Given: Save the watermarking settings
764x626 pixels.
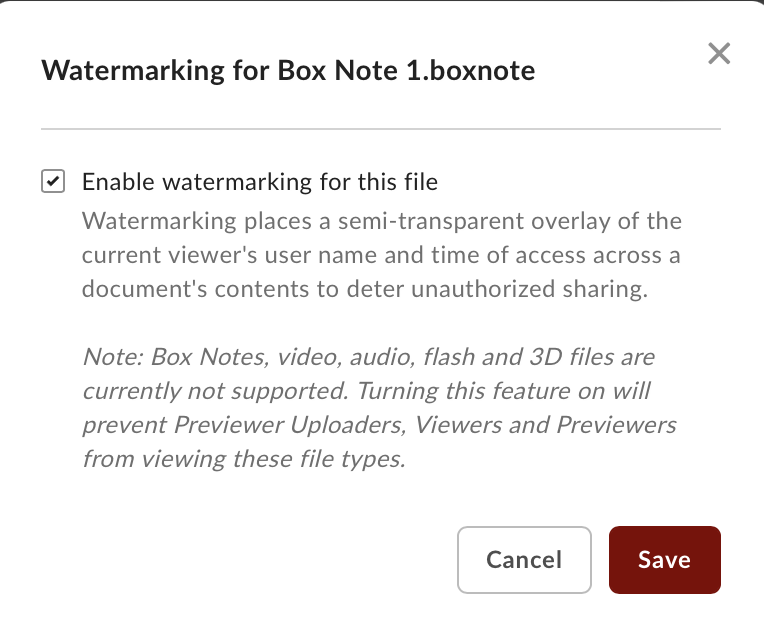Looking at the screenshot, I should [x=664, y=560].
